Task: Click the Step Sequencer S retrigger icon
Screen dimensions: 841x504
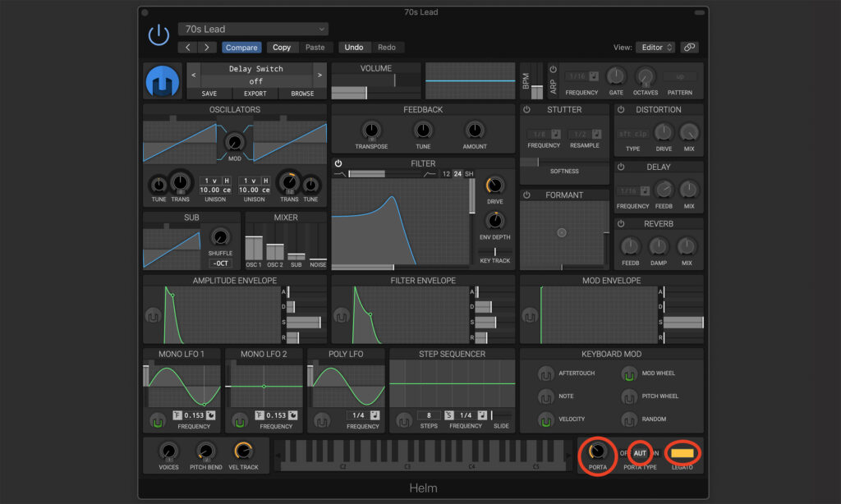Action: (449, 415)
